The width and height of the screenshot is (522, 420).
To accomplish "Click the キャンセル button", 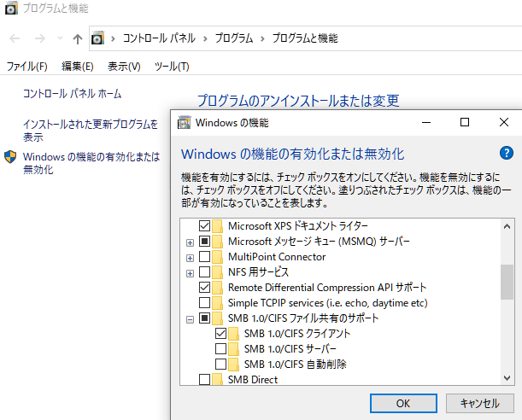I will click(480, 404).
